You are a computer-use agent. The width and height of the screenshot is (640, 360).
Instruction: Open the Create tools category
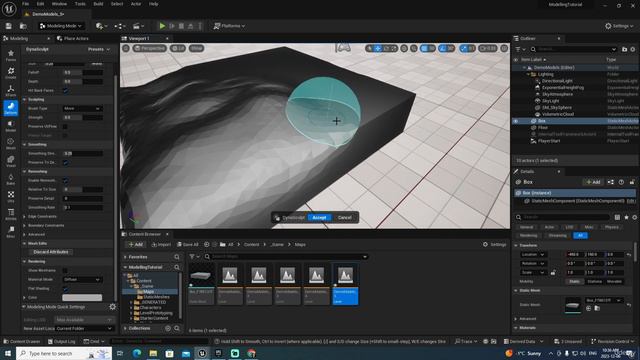point(11,73)
